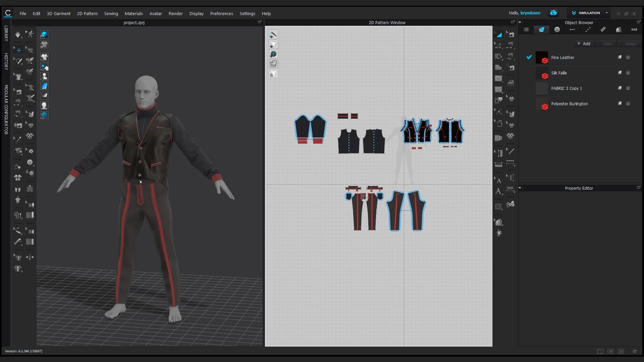Open the Scene list tab in Object Browser
The width and height of the screenshot is (644, 362).
526,30
